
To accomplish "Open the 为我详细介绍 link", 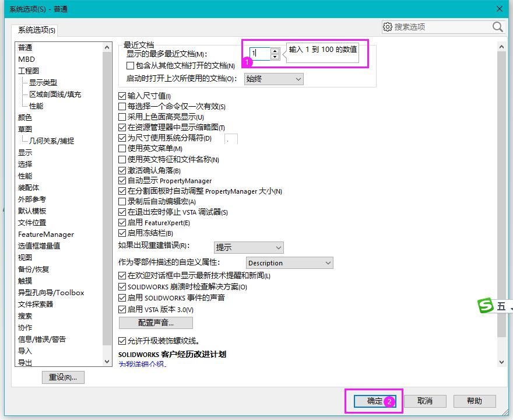I will click(x=142, y=364).
